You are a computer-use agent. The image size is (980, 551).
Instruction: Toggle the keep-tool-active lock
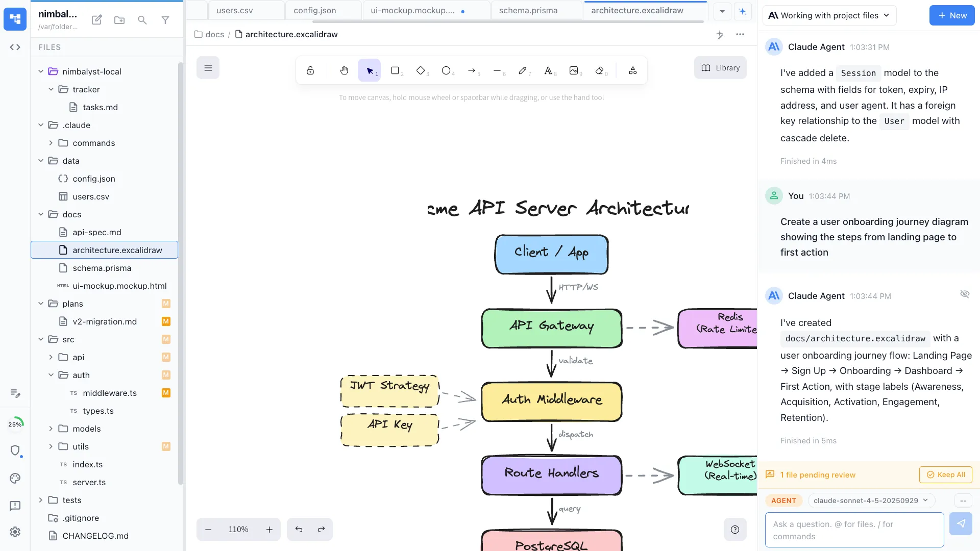(310, 70)
